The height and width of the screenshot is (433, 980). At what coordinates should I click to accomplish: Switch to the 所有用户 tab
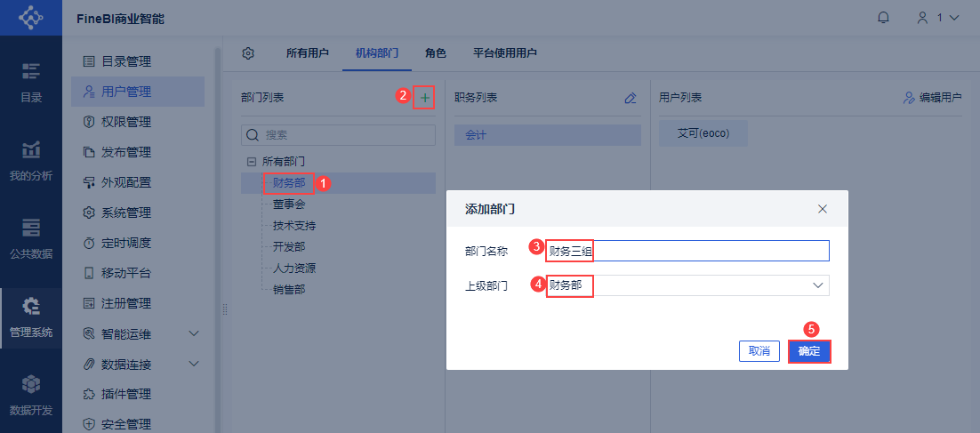(x=309, y=53)
